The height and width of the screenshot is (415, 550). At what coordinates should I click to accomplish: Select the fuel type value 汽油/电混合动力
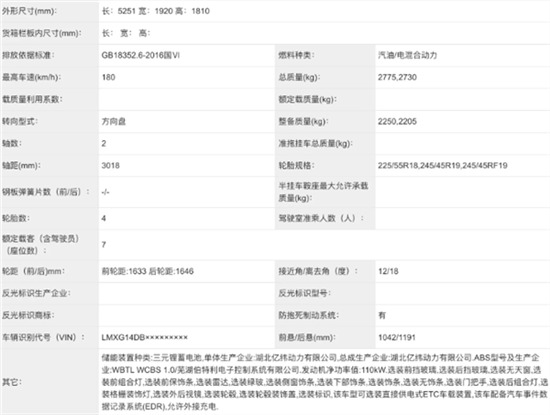coord(407,55)
